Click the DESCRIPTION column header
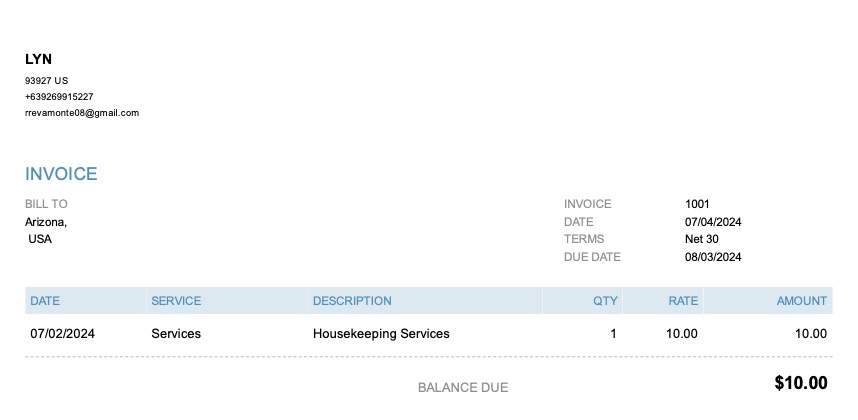The height and width of the screenshot is (420, 858). (x=352, y=301)
